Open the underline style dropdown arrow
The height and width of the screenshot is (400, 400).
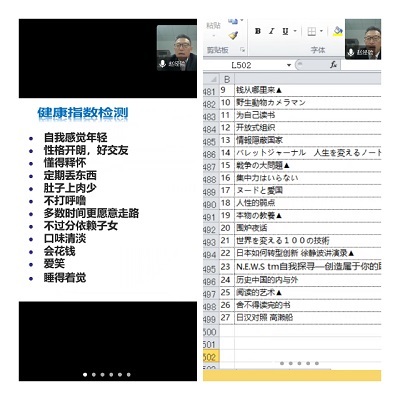[x=295, y=31]
